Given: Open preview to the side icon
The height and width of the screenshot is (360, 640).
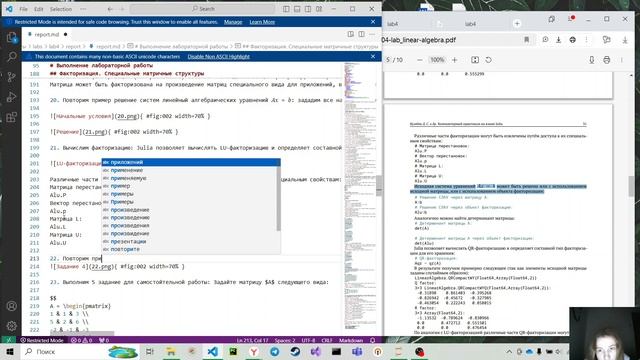Looking at the screenshot, I should (351, 34).
